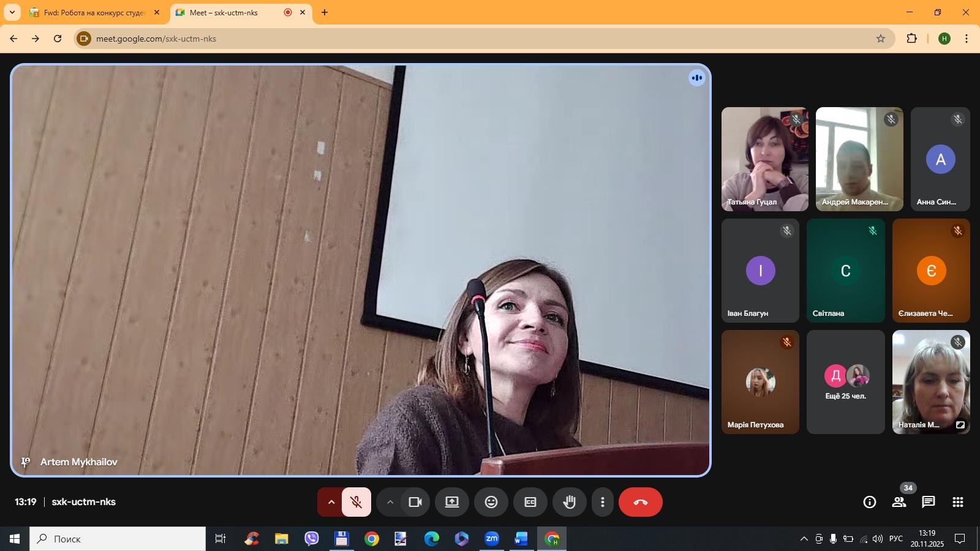Click the present screen icon
This screenshot has height=551, width=980.
pyautogui.click(x=452, y=502)
